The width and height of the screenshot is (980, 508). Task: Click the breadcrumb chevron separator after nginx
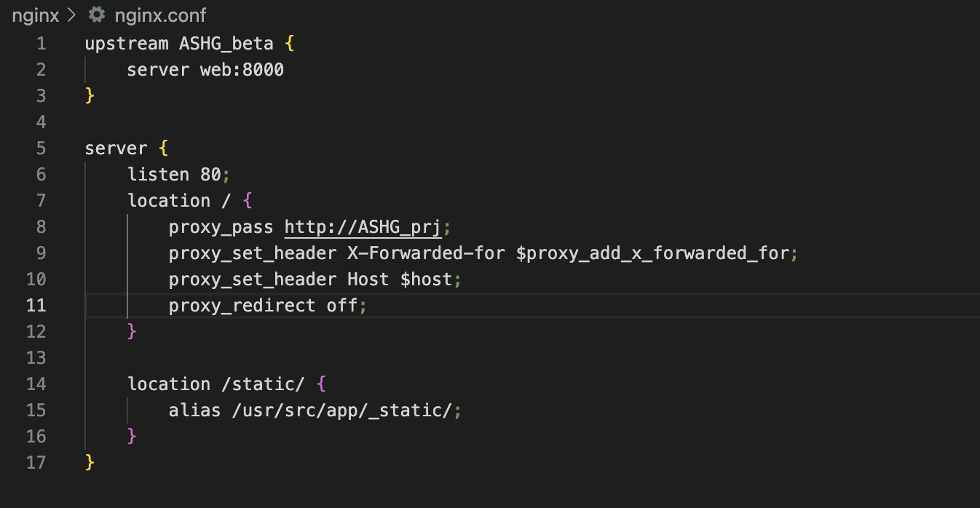(x=71, y=15)
